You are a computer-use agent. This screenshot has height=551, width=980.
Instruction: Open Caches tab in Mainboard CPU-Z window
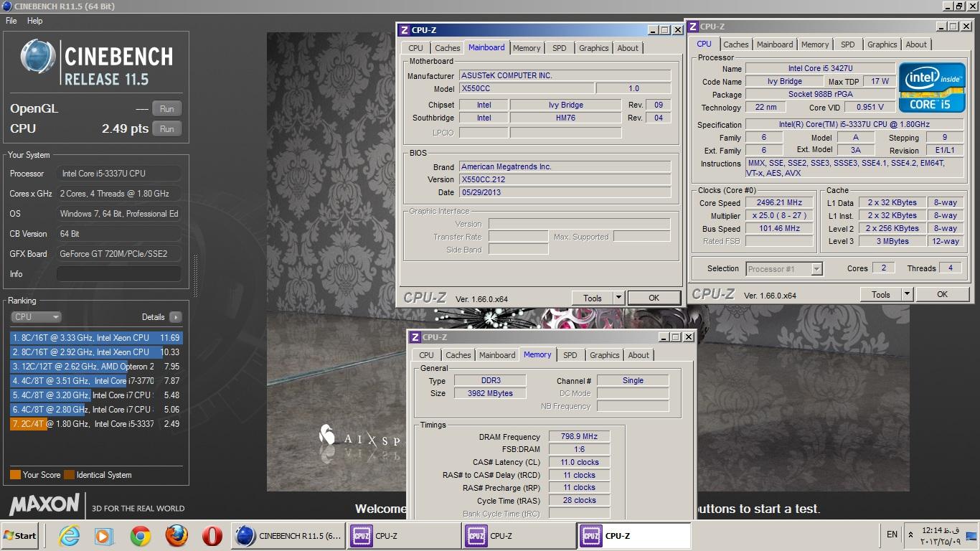click(447, 48)
